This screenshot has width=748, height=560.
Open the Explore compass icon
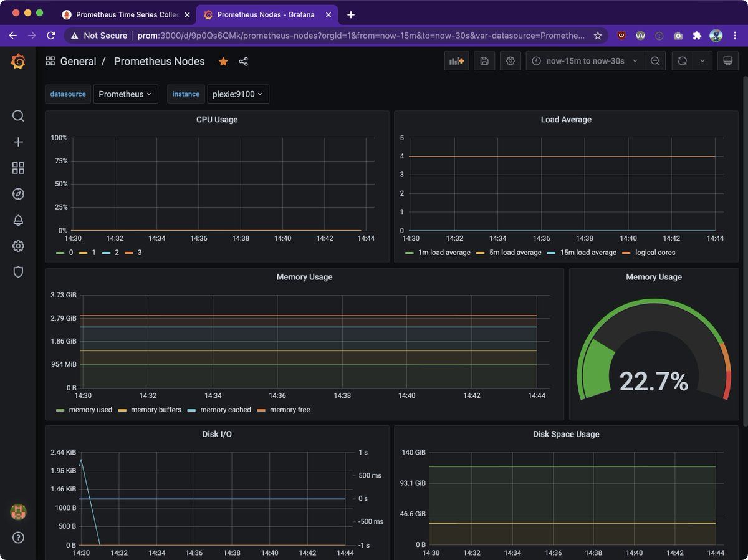pos(18,194)
